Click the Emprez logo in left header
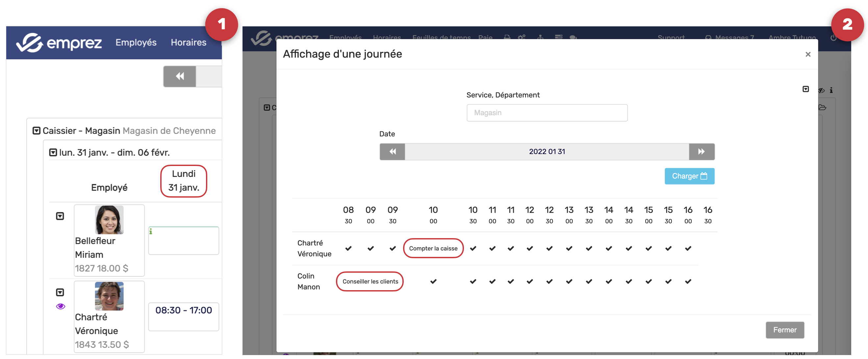The image size is (868, 359). (x=59, y=43)
